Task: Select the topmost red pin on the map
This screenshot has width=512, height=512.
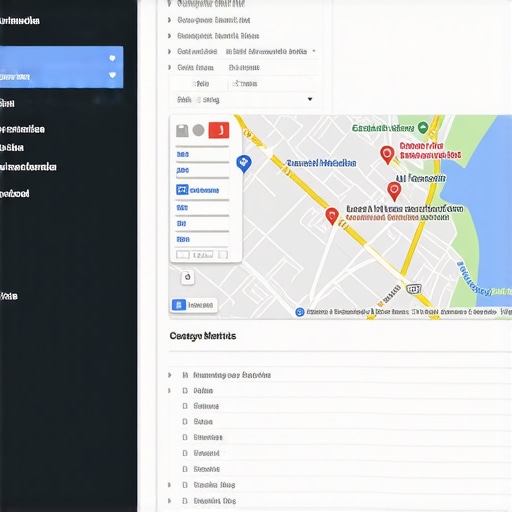Action: 387,155
